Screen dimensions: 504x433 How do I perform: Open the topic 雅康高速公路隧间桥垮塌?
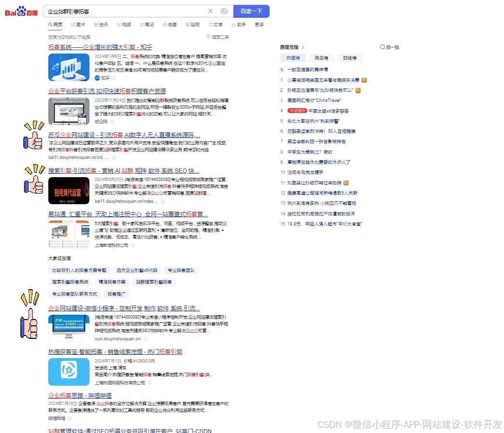coord(322,193)
